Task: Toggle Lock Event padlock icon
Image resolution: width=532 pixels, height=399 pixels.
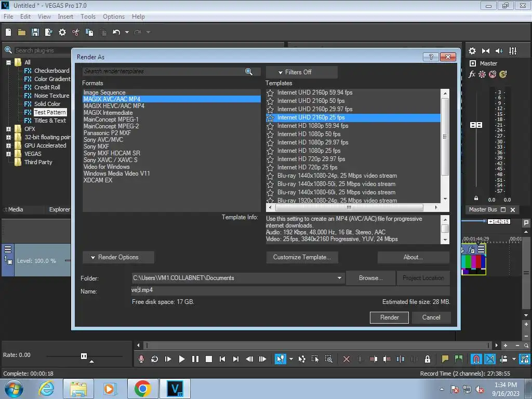Action: 428,359
